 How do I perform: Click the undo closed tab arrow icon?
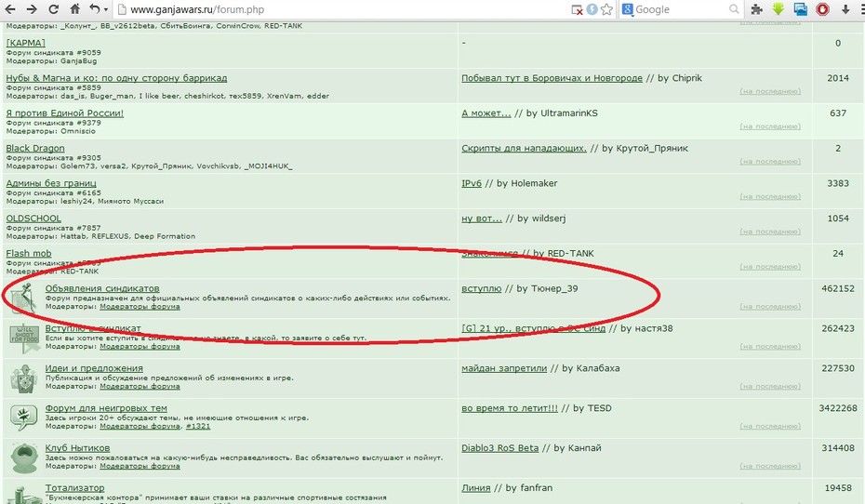tap(95, 9)
